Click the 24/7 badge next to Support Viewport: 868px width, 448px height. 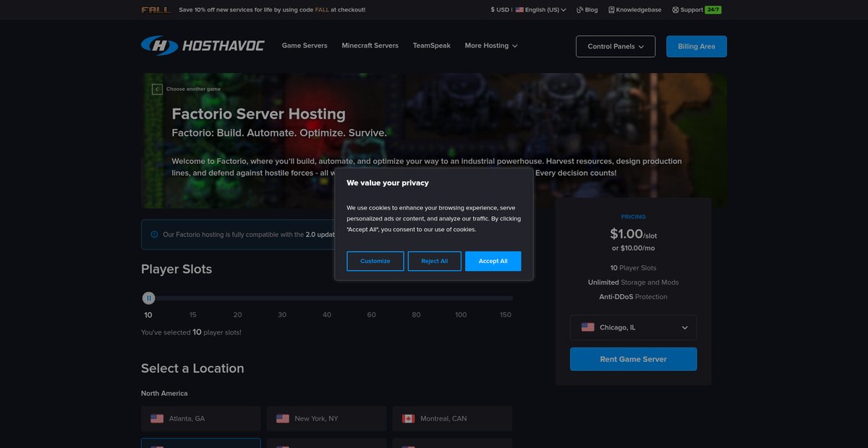tap(713, 10)
